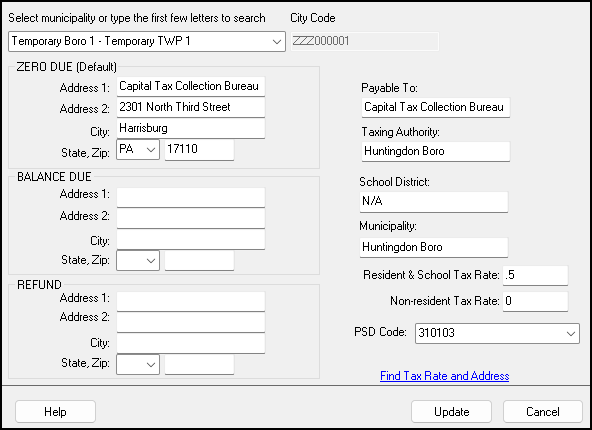Open the PSD Code dropdown 310103

pos(497,333)
